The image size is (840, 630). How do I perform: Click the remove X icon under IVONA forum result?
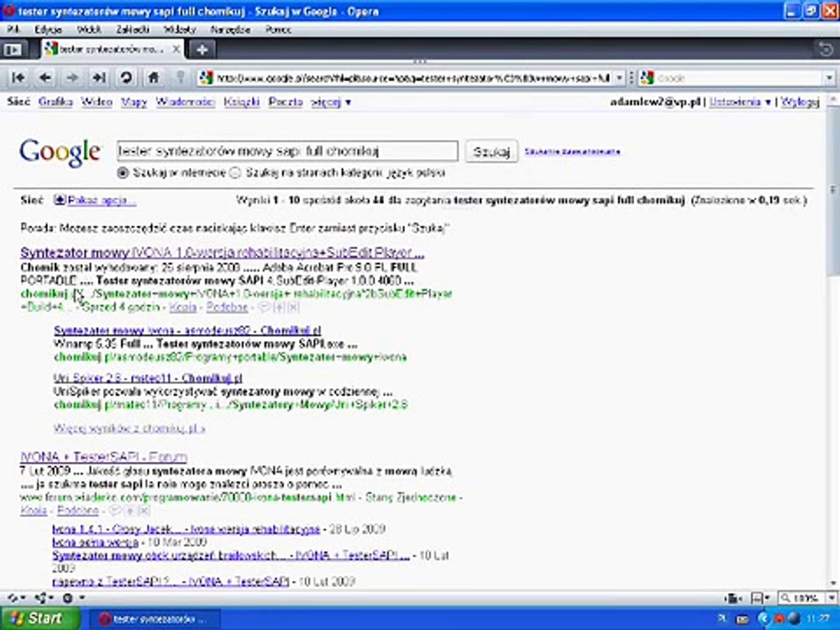point(143,511)
